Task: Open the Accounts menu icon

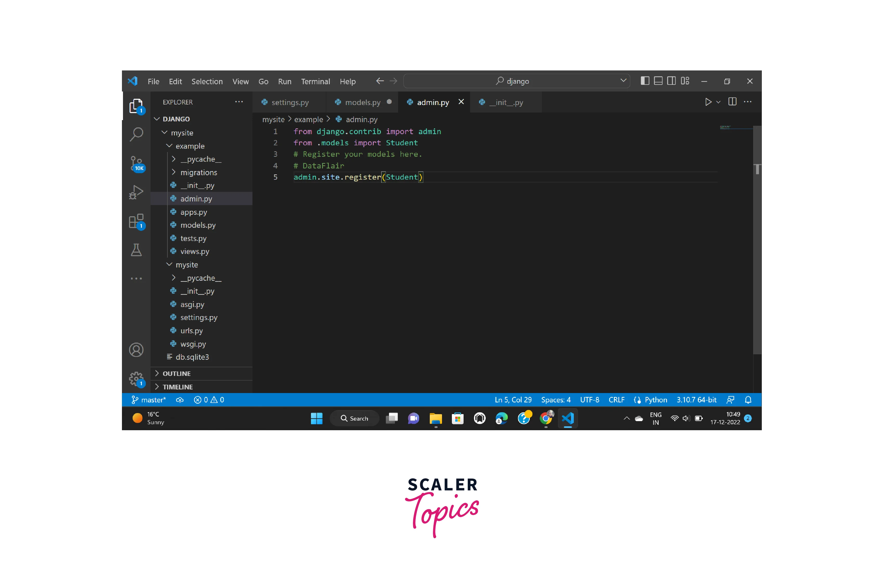Action: point(136,350)
